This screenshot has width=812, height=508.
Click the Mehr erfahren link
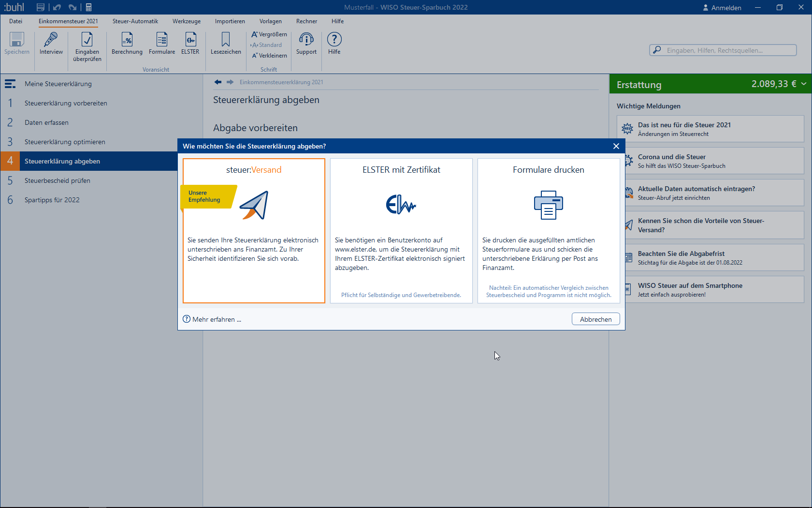click(213, 319)
